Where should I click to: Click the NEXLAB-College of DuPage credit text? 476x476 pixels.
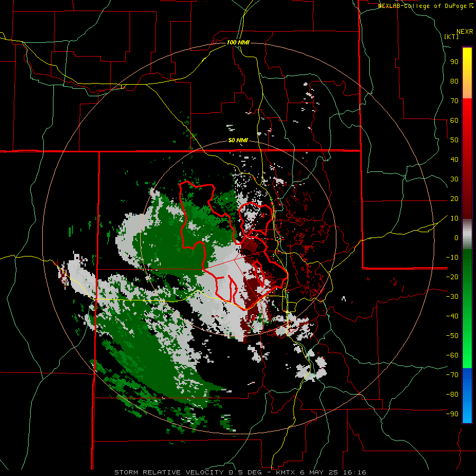tap(425, 6)
